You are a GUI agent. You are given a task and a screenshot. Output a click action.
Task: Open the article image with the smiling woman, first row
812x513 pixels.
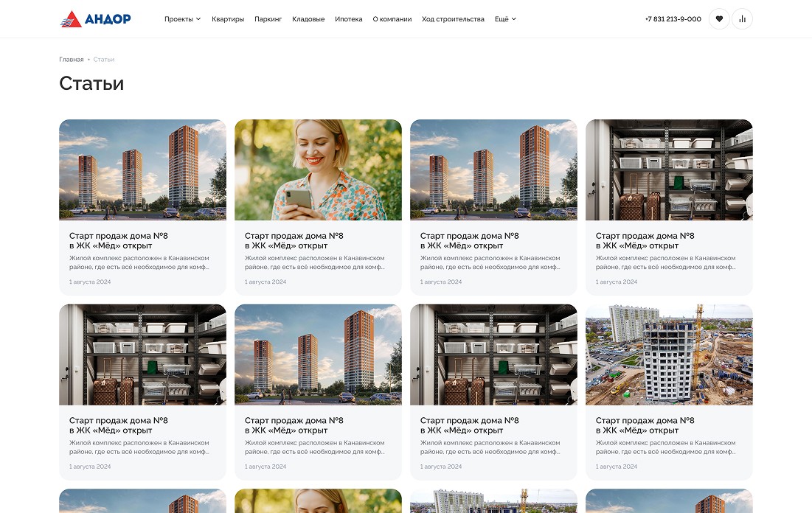[x=318, y=170]
